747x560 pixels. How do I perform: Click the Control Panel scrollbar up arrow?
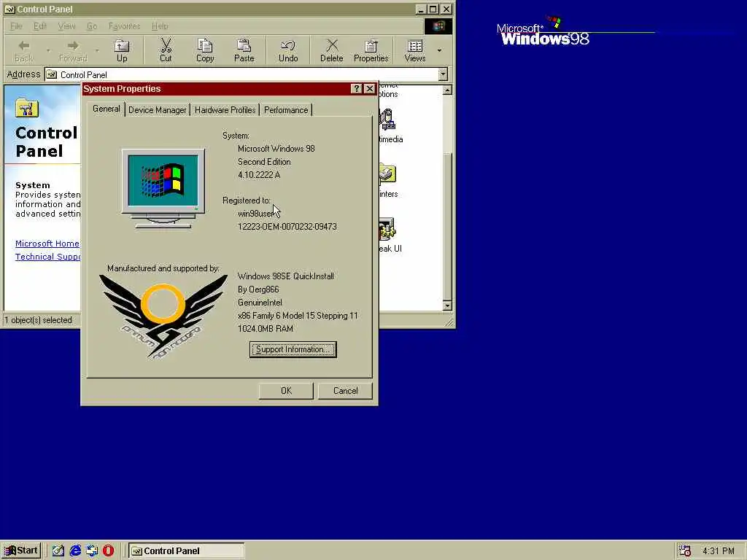(x=447, y=90)
